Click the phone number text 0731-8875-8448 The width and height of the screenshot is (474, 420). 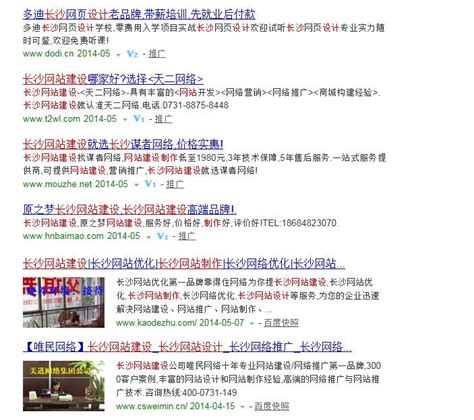[195, 105]
